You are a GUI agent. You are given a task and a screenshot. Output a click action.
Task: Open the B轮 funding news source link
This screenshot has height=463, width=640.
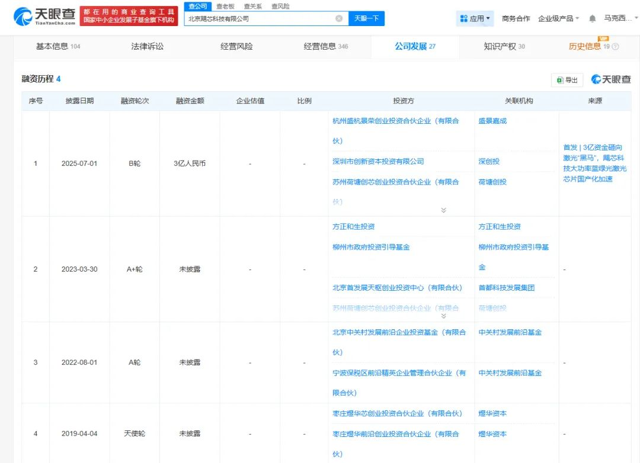click(595, 163)
